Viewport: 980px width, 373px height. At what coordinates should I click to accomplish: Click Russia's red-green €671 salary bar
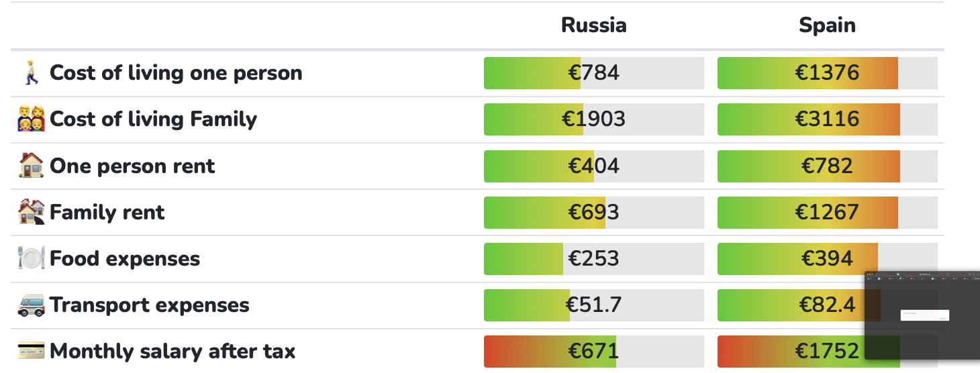tap(593, 351)
